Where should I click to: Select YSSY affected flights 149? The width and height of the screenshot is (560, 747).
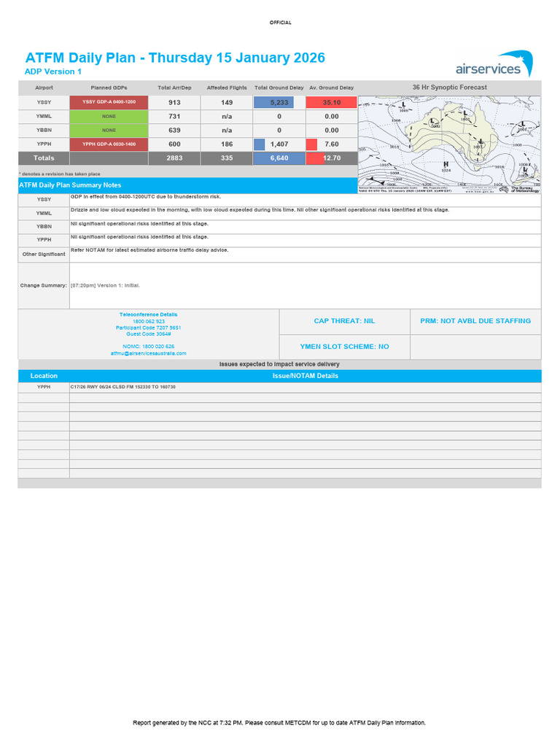tap(227, 102)
